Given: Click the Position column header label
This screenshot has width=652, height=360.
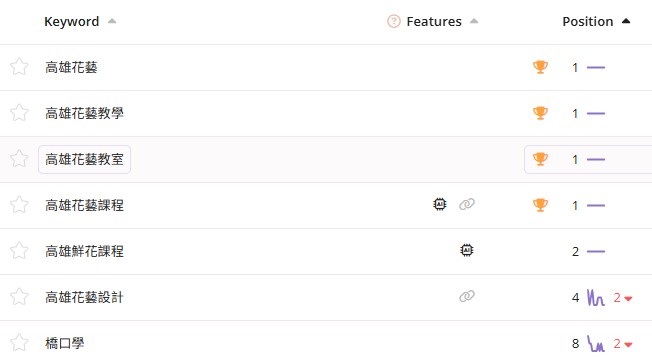Looking at the screenshot, I should [x=588, y=21].
